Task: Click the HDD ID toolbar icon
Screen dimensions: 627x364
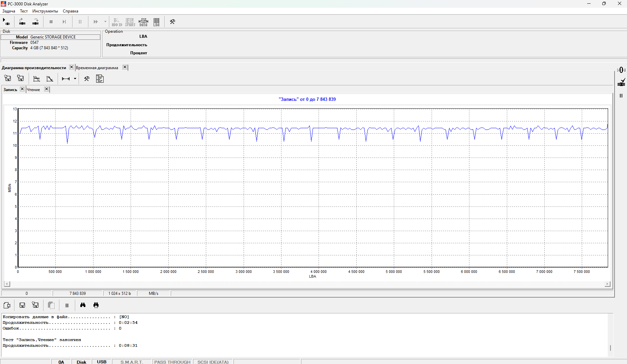Action: pyautogui.click(x=117, y=22)
